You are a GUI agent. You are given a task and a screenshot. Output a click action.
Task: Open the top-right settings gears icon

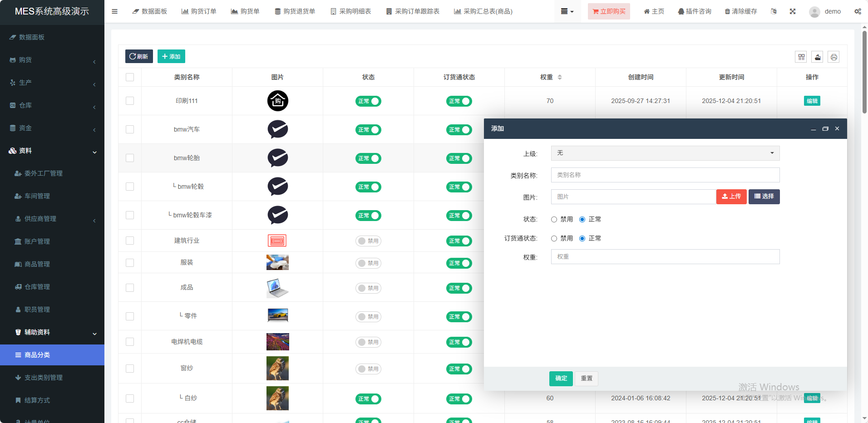click(x=858, y=11)
